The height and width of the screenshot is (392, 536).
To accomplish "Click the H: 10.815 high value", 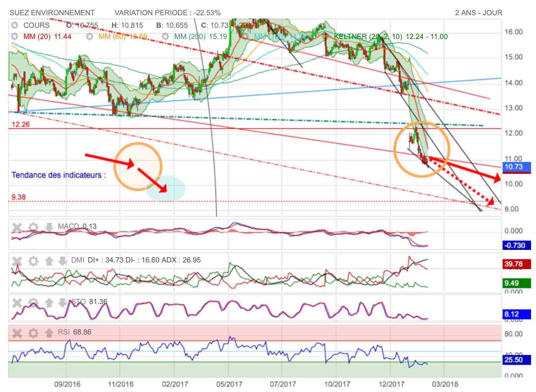I will (127, 25).
